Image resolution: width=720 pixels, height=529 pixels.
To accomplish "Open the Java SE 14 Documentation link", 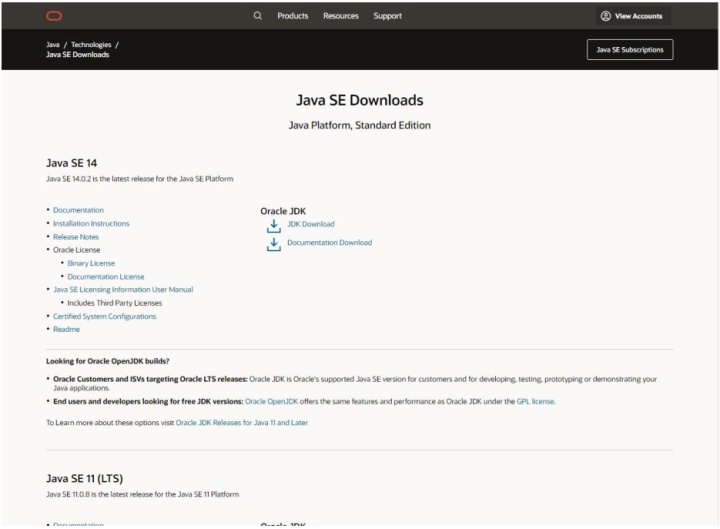I will point(79,210).
